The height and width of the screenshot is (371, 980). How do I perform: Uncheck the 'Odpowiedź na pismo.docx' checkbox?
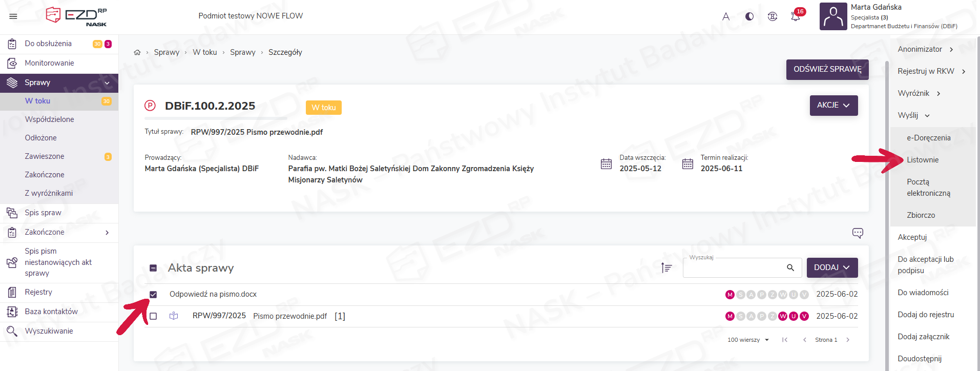point(153,294)
